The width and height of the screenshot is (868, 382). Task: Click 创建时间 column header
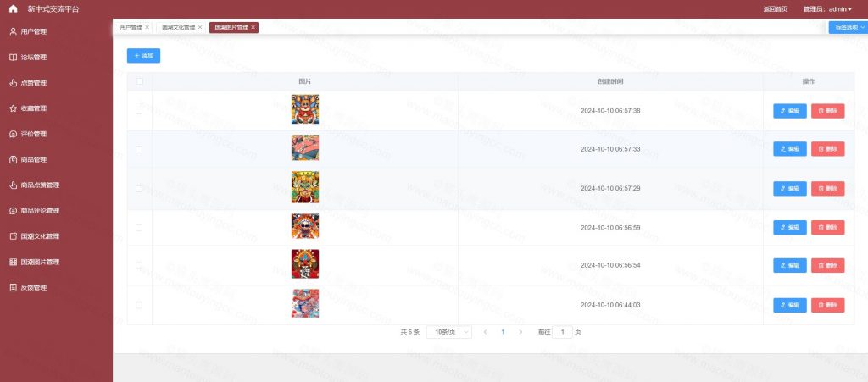tap(610, 81)
